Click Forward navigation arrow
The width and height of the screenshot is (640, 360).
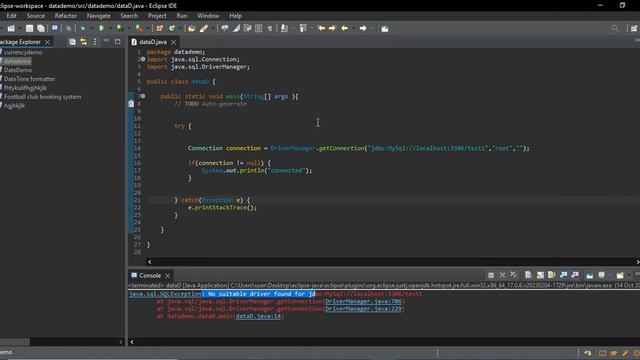pos(363,28)
